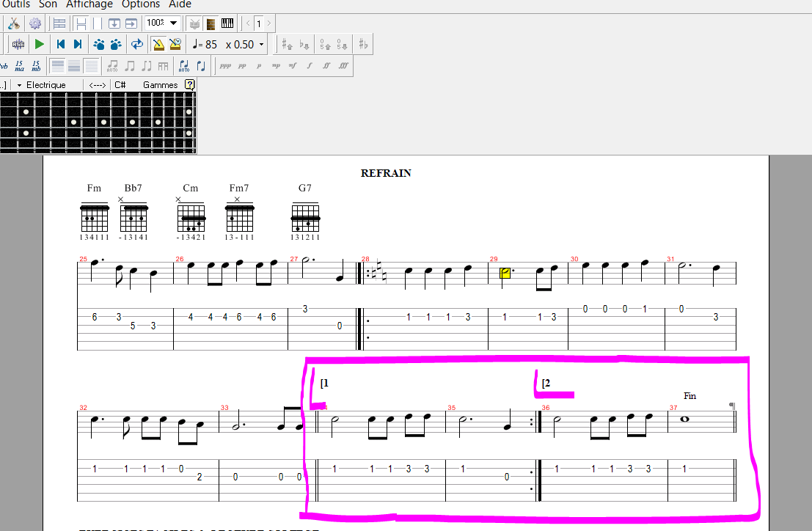812x531 pixels.
Task: Jump to the last bar
Action: [x=78, y=45]
